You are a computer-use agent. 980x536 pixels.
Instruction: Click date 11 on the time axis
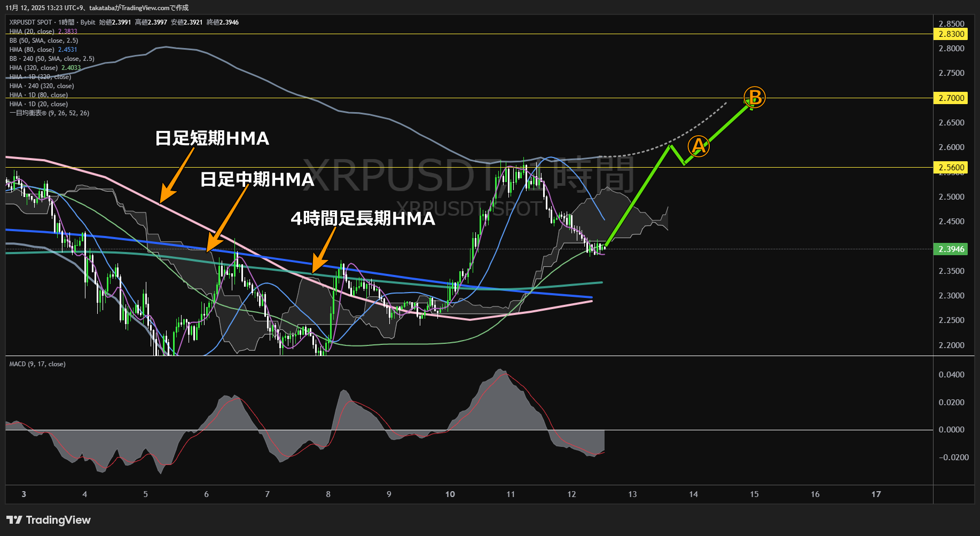pyautogui.click(x=511, y=494)
